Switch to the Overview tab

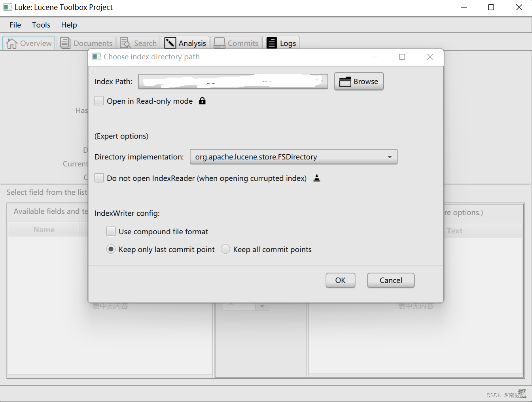click(x=29, y=43)
